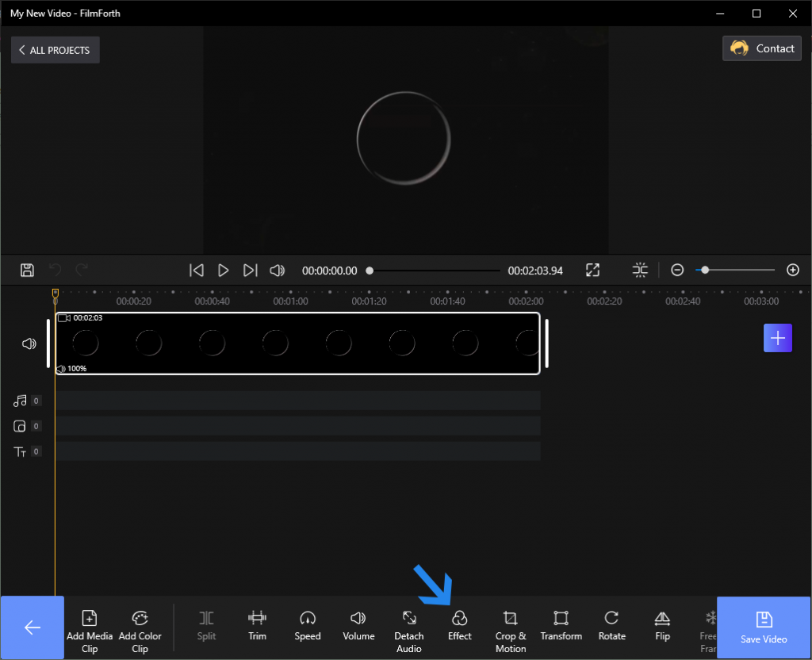Viewport: 812px width, 660px height.
Task: Flip the selected clip
Action: (662, 625)
